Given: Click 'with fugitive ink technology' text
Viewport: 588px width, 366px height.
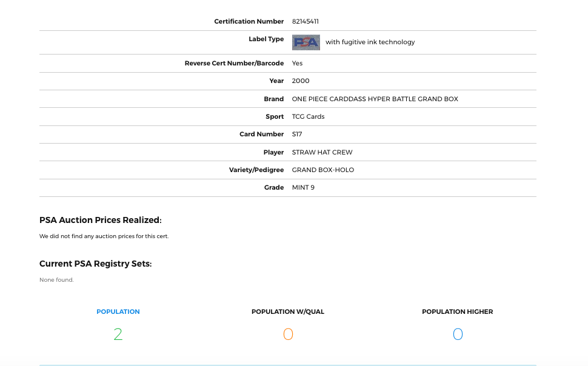Looking at the screenshot, I should pos(370,42).
